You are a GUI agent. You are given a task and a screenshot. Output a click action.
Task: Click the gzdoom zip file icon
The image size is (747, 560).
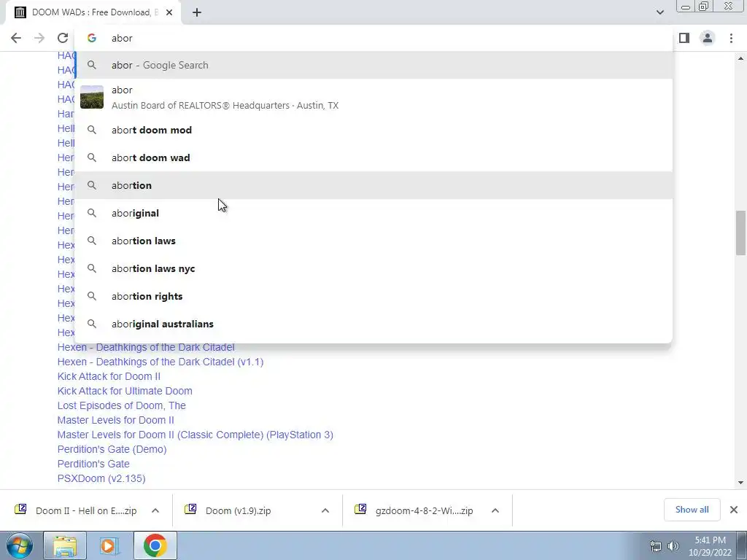click(360, 510)
